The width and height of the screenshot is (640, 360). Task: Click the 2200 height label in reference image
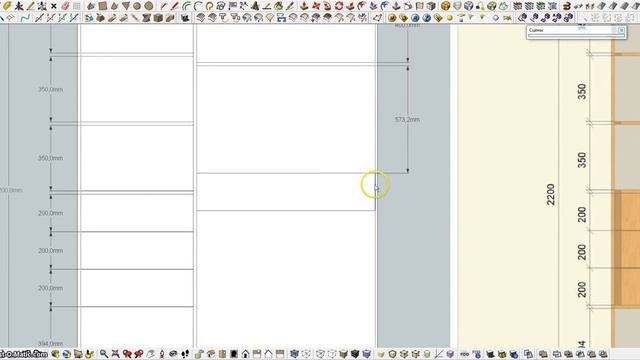coord(551,194)
